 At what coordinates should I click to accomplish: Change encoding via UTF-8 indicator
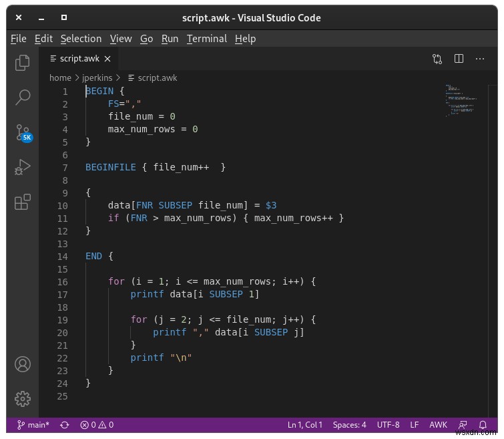[388, 425]
